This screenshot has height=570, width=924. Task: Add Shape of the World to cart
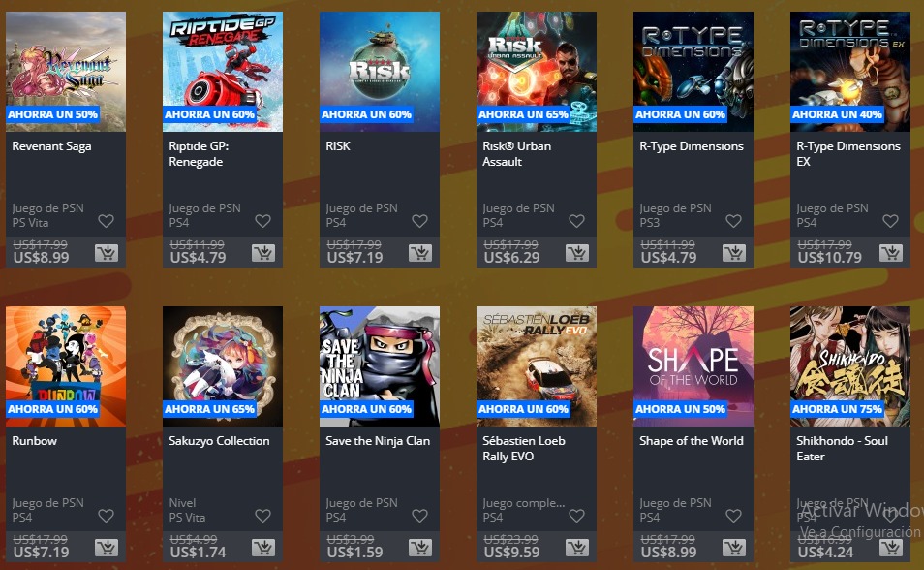[x=734, y=548]
